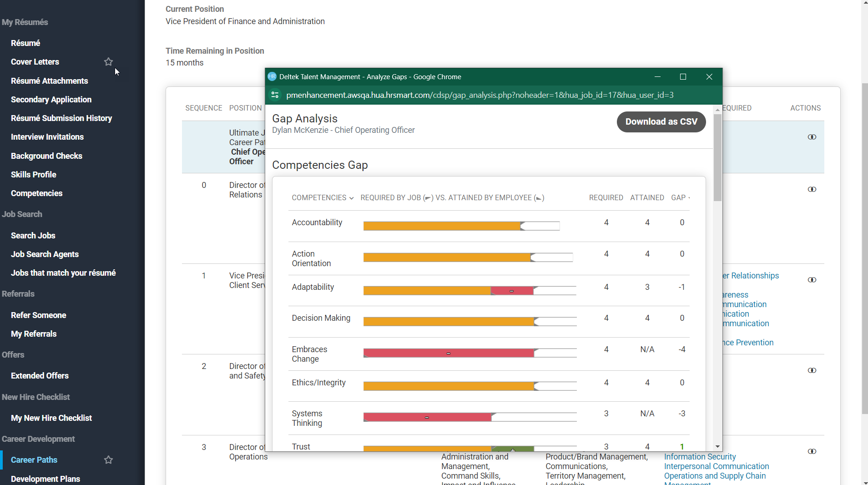The height and width of the screenshot is (485, 868).
Task: Click gap analysis icon in sequence 1 row
Action: [x=812, y=280]
